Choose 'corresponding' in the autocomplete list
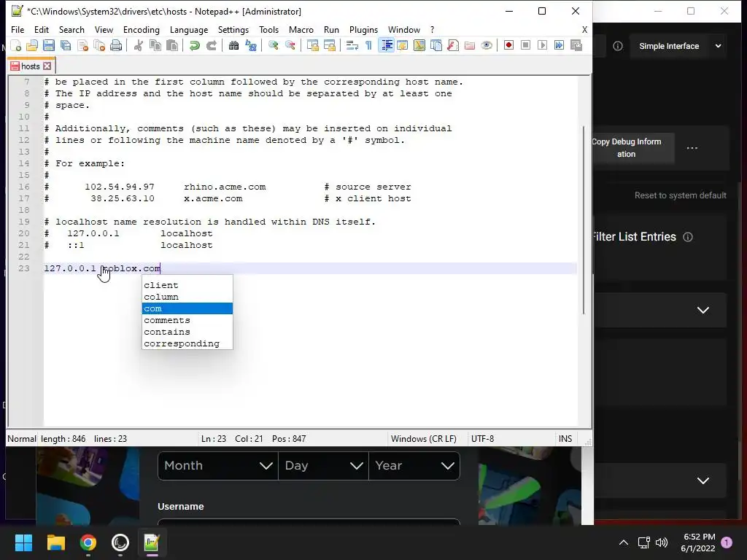Image resolution: width=747 pixels, height=560 pixels. 187,344
